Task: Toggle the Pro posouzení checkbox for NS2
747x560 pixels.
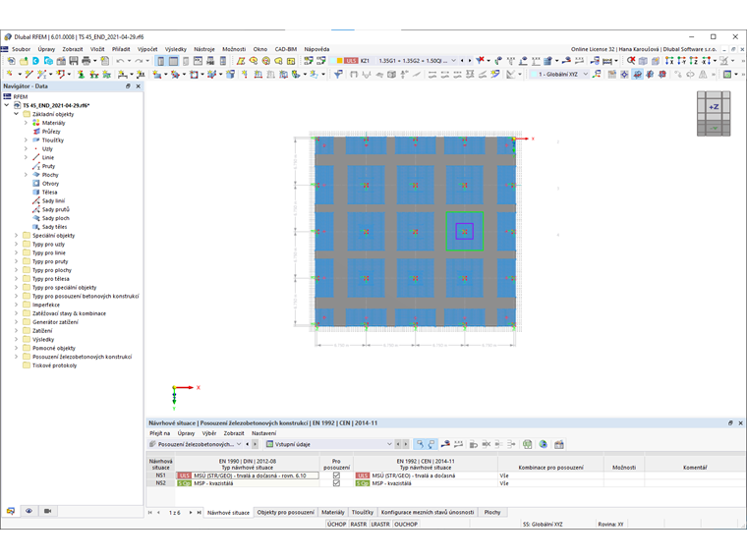Action: [x=336, y=482]
